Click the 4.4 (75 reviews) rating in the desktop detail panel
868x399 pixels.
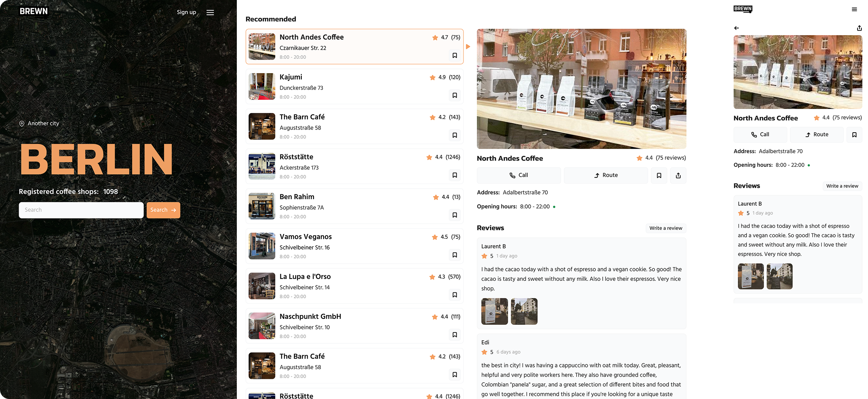[661, 158]
